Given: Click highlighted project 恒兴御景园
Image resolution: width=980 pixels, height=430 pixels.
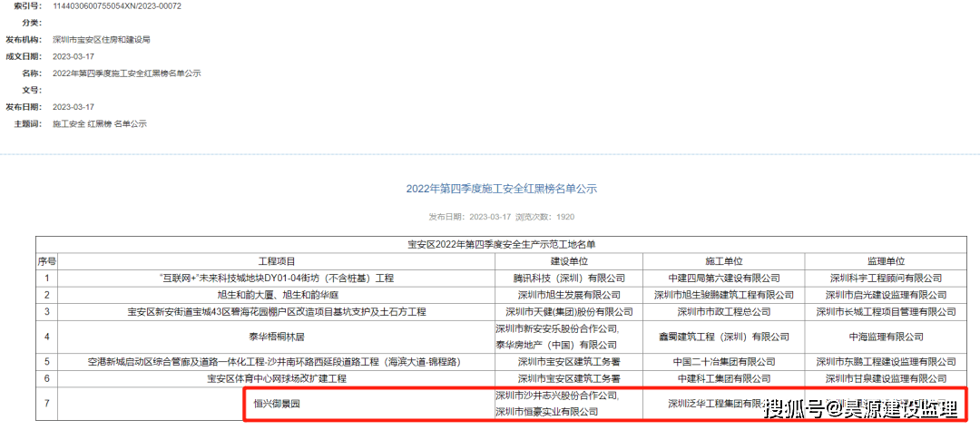Looking at the screenshot, I should pos(277,404).
